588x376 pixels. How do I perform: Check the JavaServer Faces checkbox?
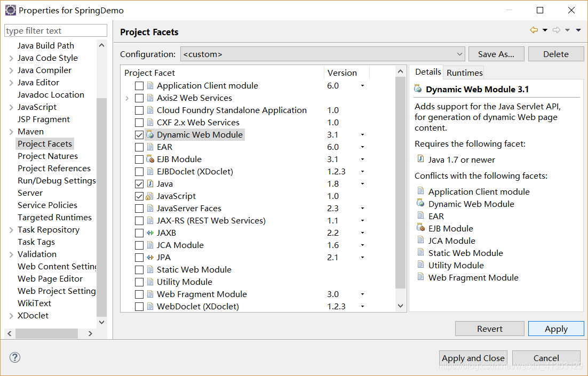coord(139,209)
